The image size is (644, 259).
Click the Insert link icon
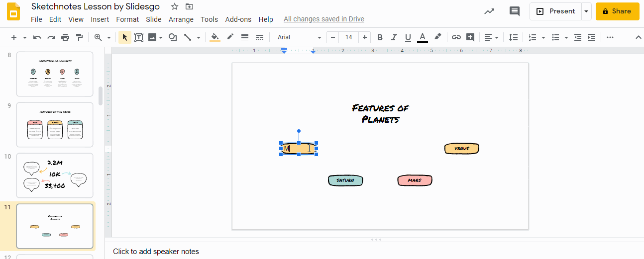pos(456,37)
